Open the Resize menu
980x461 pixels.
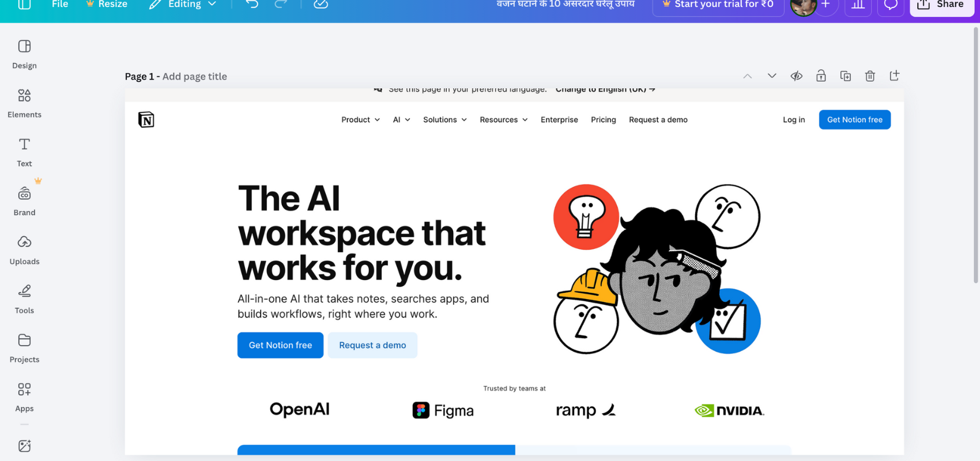tap(107, 5)
